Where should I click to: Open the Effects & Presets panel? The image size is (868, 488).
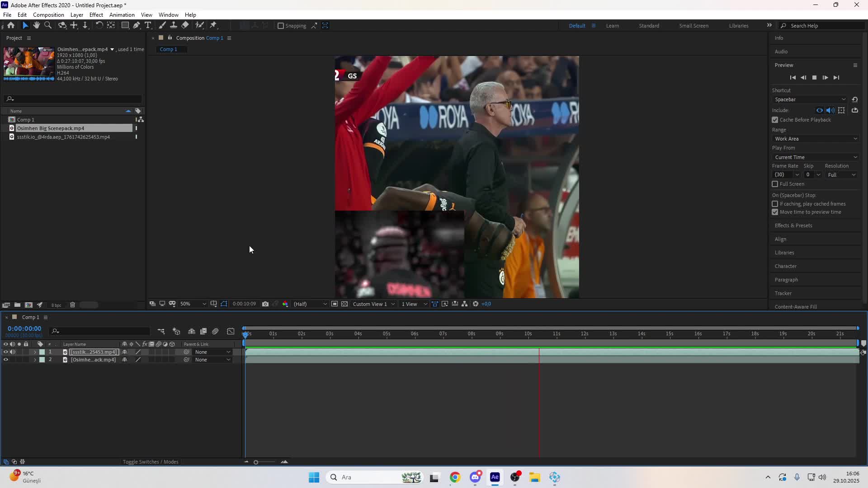pyautogui.click(x=793, y=225)
